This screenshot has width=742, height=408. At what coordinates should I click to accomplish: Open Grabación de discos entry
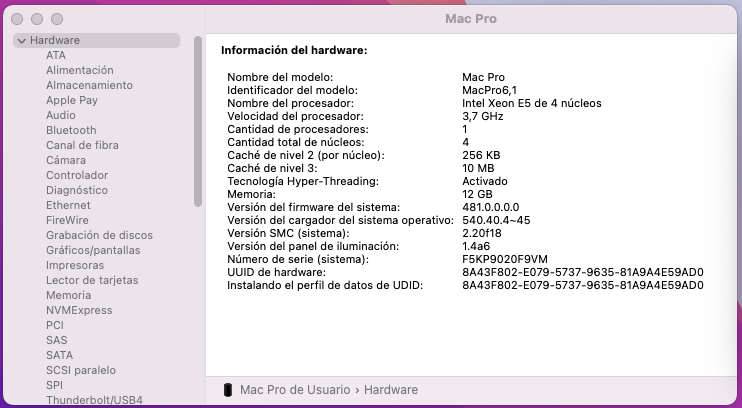click(99, 235)
